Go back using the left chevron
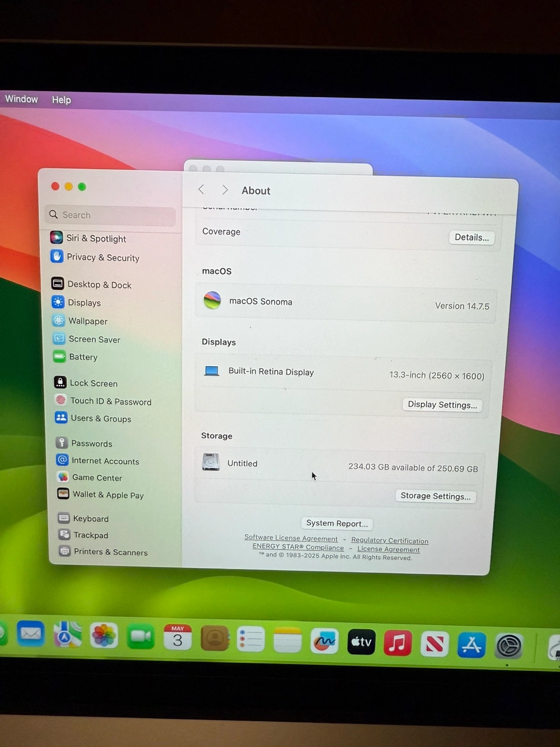Image resolution: width=560 pixels, height=747 pixels. [201, 190]
